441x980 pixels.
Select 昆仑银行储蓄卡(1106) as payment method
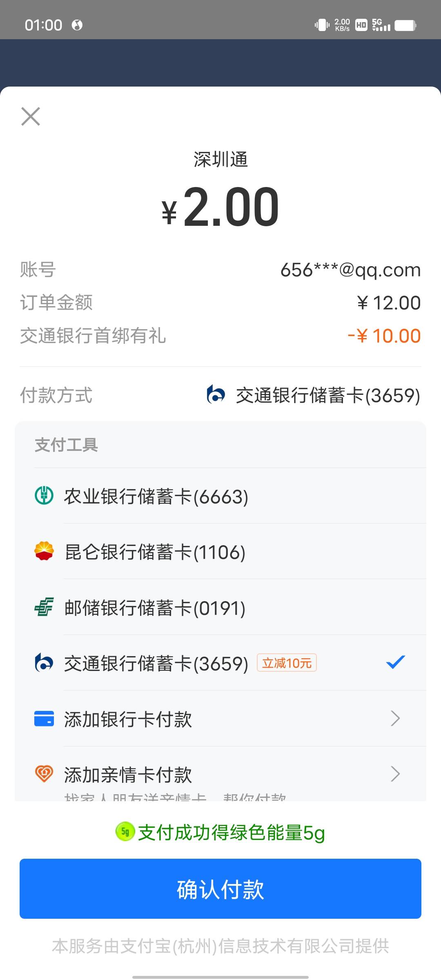[x=155, y=552]
